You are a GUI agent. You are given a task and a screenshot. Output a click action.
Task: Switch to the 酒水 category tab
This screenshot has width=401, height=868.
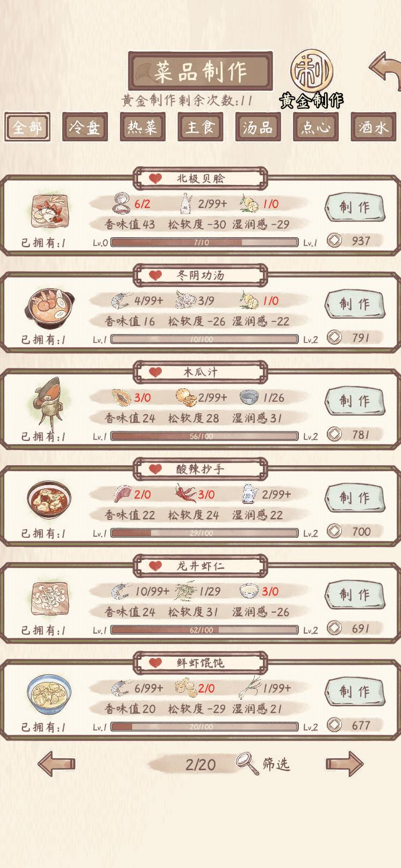coord(373,127)
